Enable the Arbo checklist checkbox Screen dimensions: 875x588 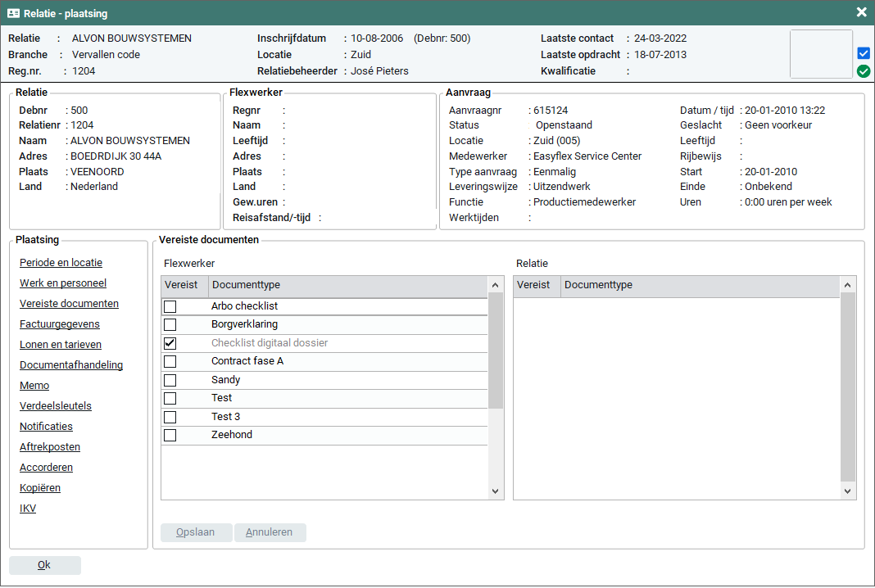coord(170,306)
